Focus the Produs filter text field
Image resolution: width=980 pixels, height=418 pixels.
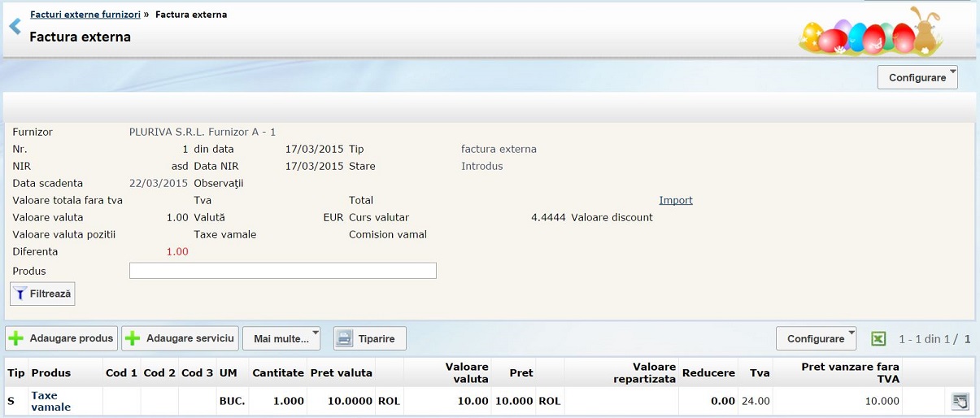[282, 271]
